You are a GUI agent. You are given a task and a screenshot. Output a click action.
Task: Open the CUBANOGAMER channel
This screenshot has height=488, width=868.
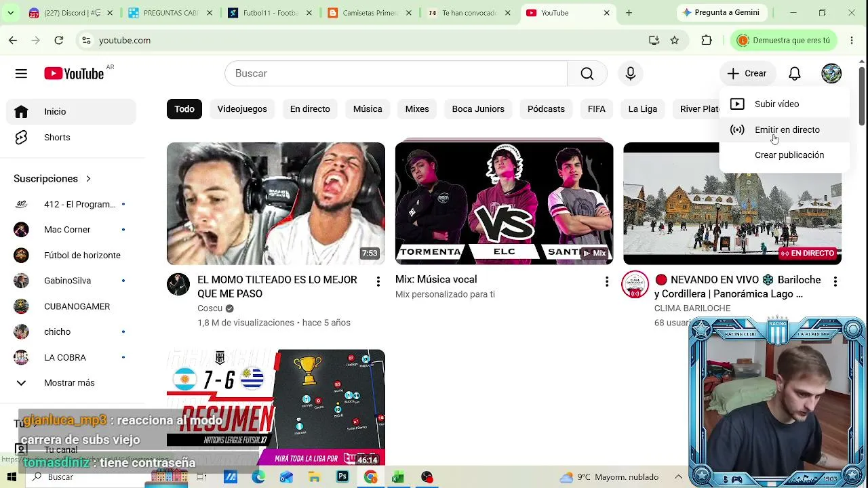[71, 306]
